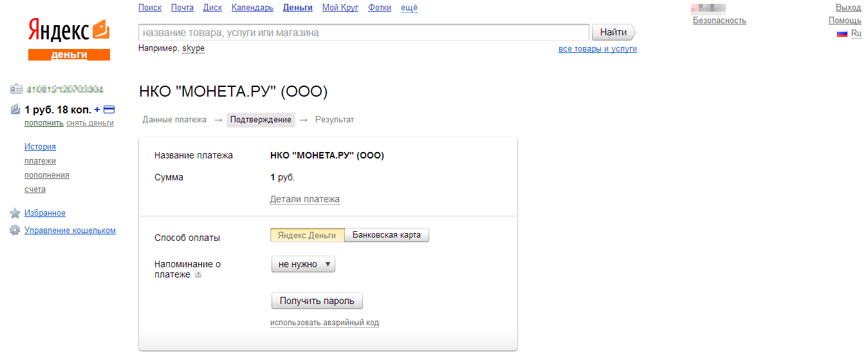The width and height of the screenshot is (868, 360).
Task: Click the Безопасность link
Action: coord(719,21)
